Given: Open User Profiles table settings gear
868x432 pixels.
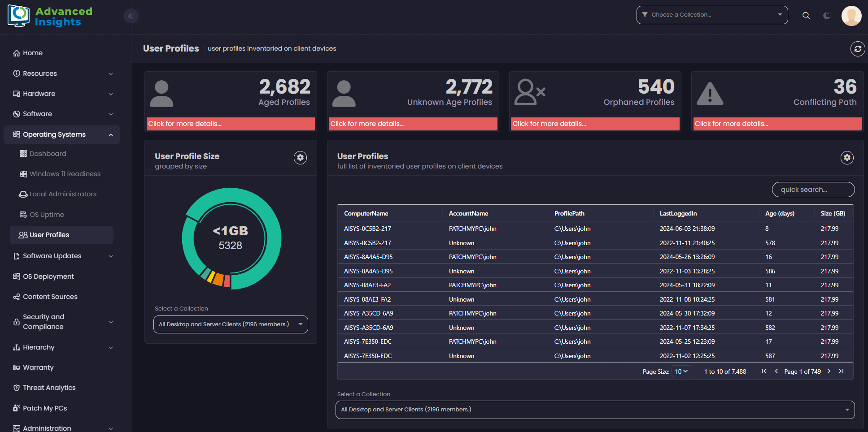Looking at the screenshot, I should pyautogui.click(x=846, y=158).
